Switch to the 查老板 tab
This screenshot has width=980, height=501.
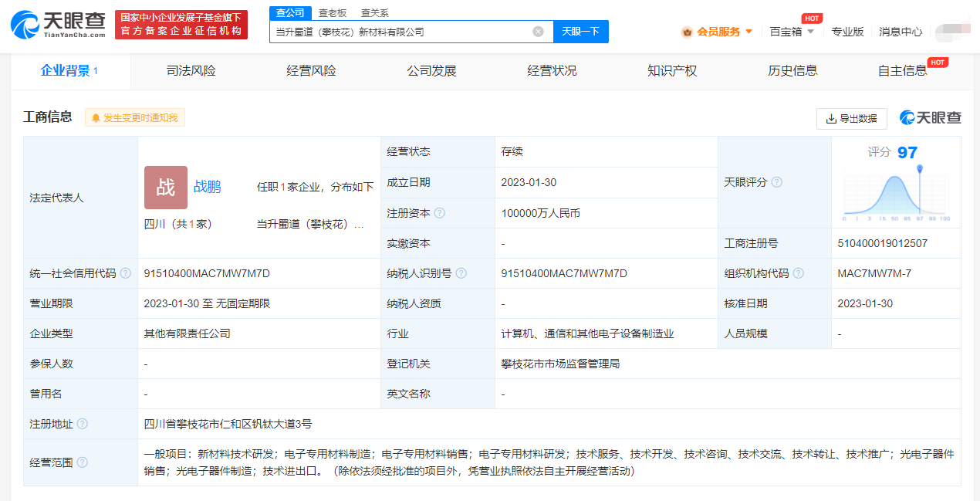331,12
